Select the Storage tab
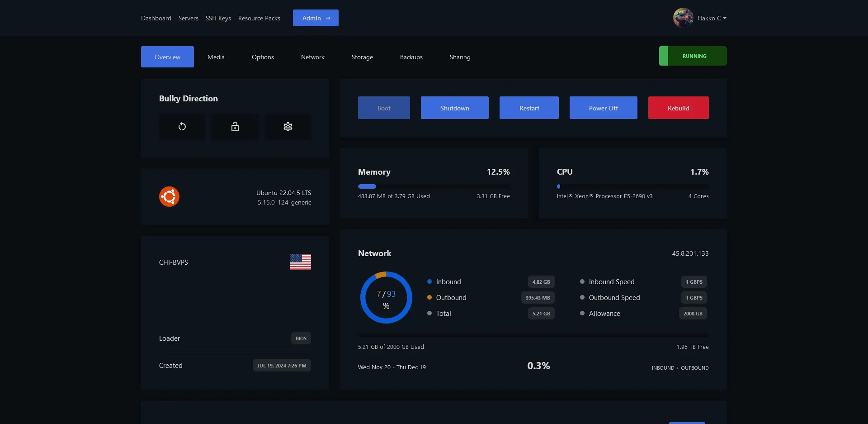The width and height of the screenshot is (868, 424). click(x=362, y=57)
